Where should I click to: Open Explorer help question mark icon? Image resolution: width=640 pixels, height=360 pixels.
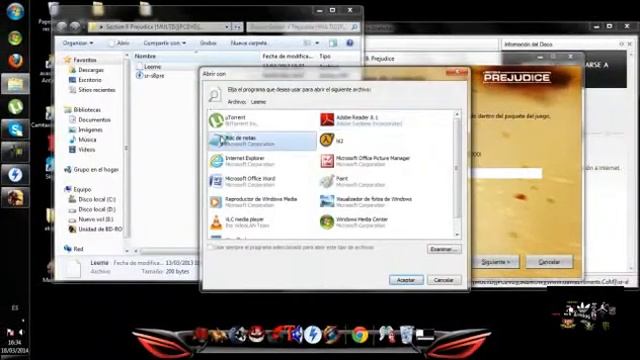(350, 43)
